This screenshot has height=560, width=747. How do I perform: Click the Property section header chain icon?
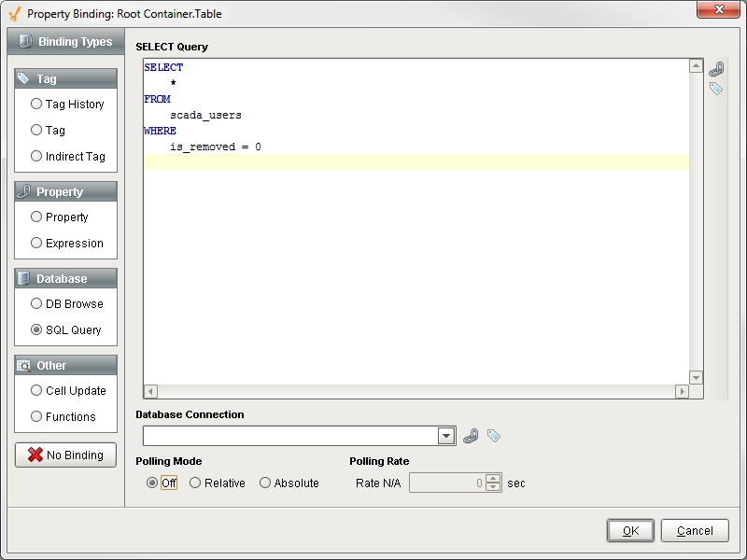(23, 190)
